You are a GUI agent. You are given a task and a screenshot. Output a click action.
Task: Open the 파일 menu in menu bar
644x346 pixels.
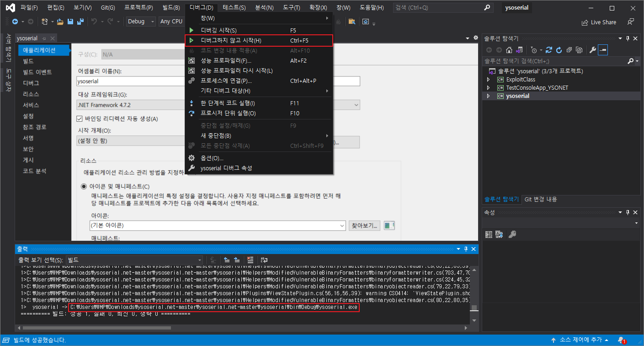pyautogui.click(x=29, y=8)
